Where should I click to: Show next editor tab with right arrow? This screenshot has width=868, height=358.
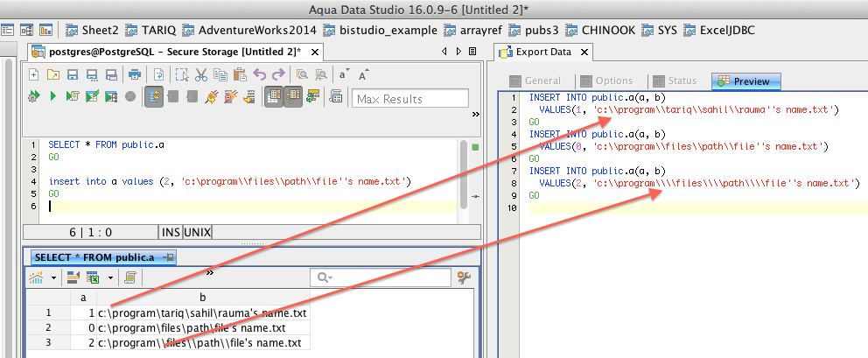point(458,52)
